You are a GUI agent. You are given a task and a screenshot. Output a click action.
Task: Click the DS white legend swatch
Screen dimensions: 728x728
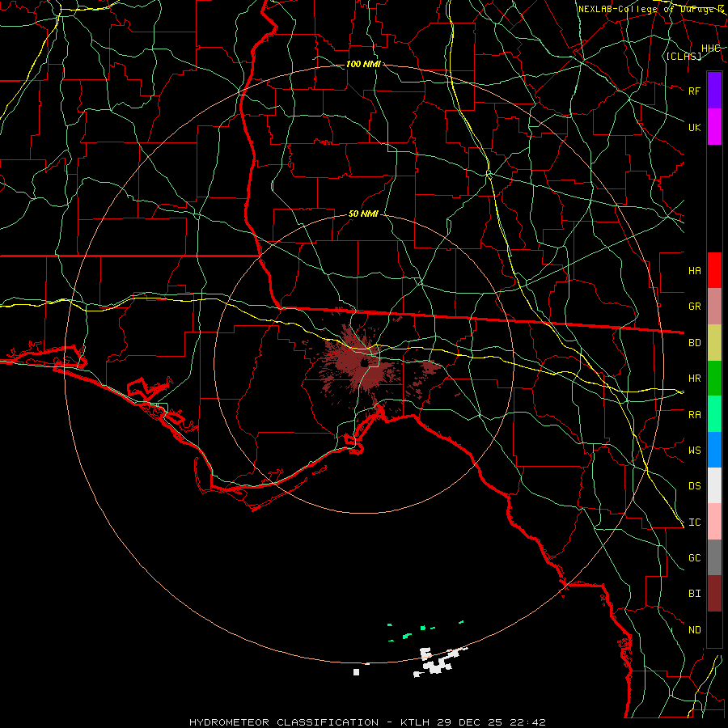pyautogui.click(x=714, y=485)
